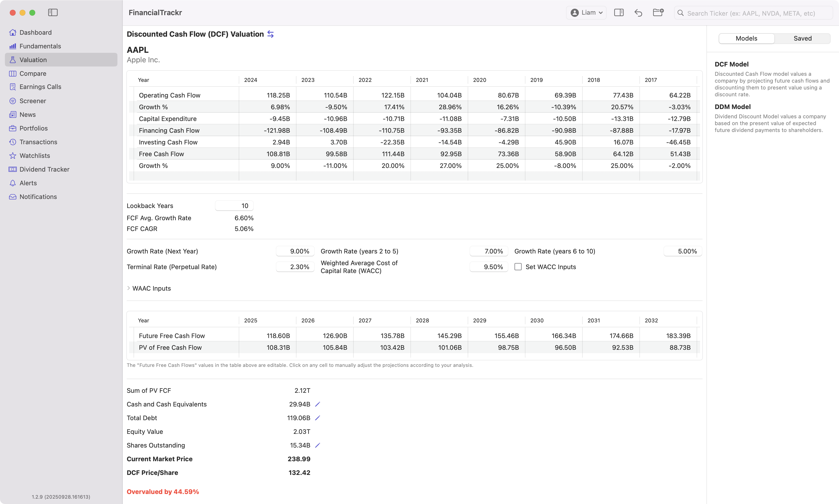Screen dimensions: 839x504
Task: Edit Cash and Cash Equivalents pencil icon
Action: point(317,404)
